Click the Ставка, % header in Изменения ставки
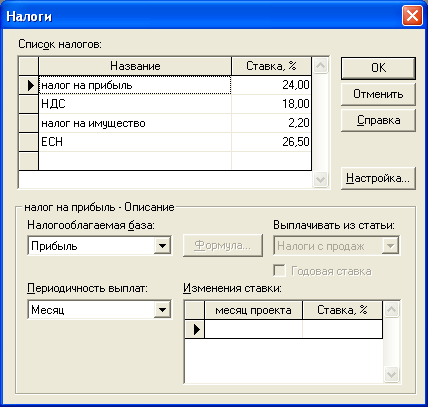This screenshot has width=428, height=407. [x=342, y=310]
